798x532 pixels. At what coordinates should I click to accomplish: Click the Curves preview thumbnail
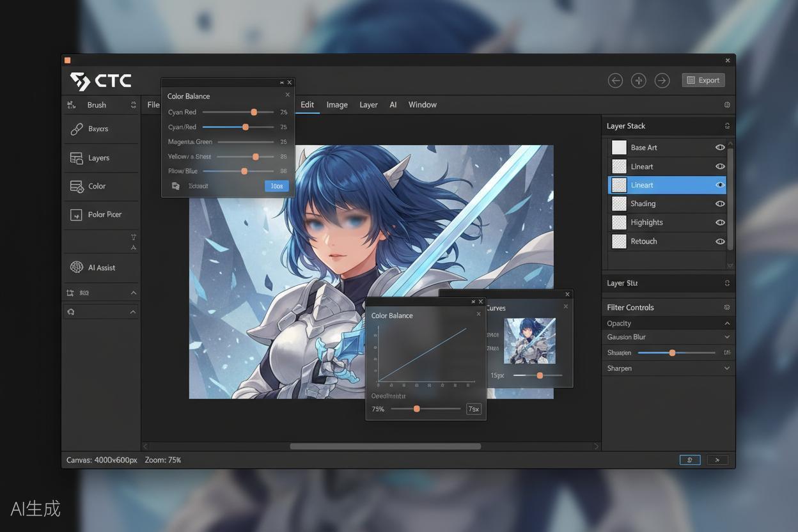(x=529, y=341)
